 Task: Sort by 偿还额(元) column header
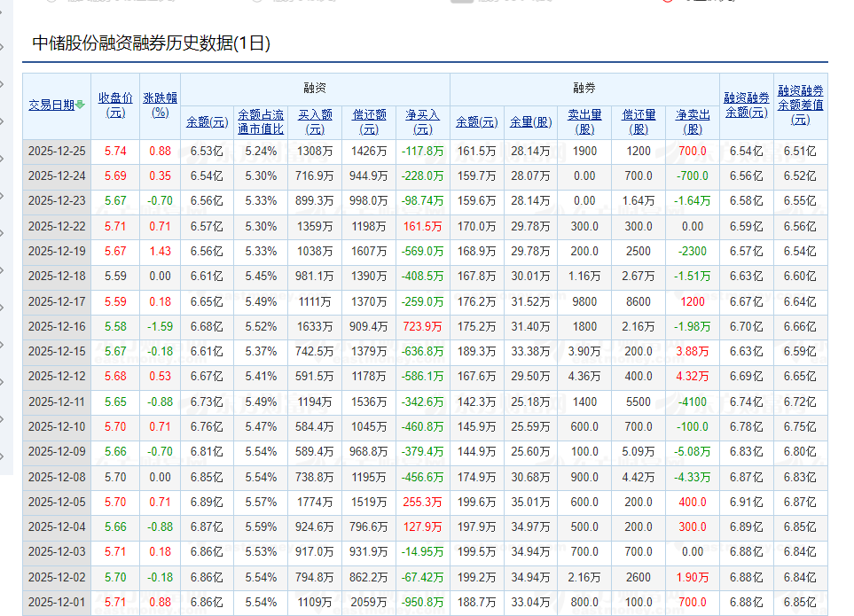[369, 122]
